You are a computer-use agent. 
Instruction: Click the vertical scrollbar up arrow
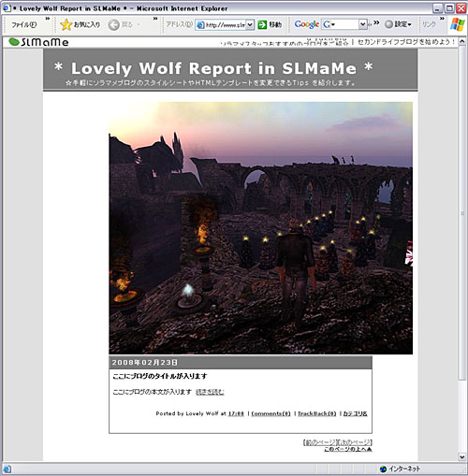(x=462, y=42)
